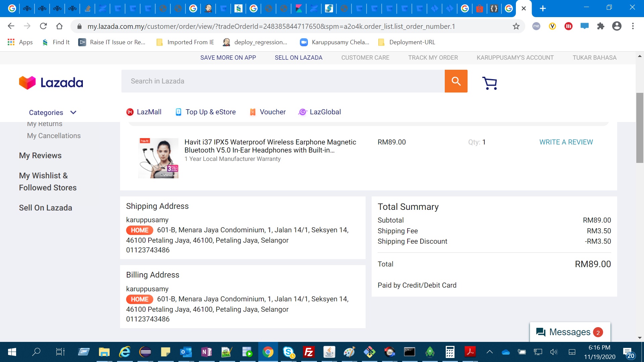
Task: Open FileZilla from the taskbar
Action: [x=309, y=352]
